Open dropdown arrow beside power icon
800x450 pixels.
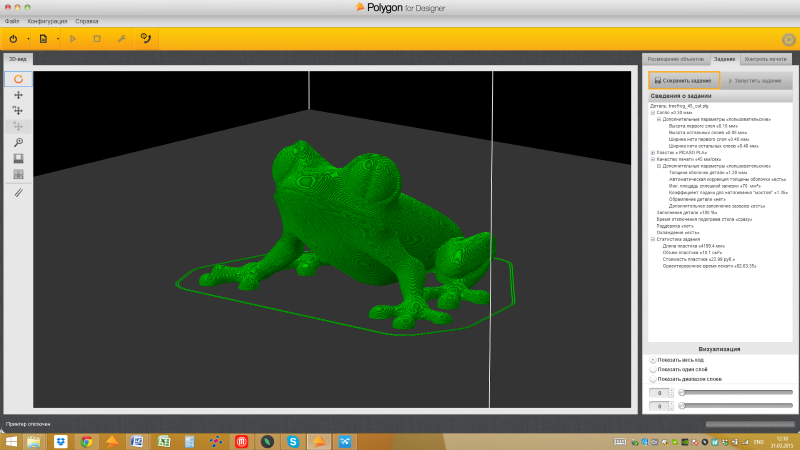28,39
